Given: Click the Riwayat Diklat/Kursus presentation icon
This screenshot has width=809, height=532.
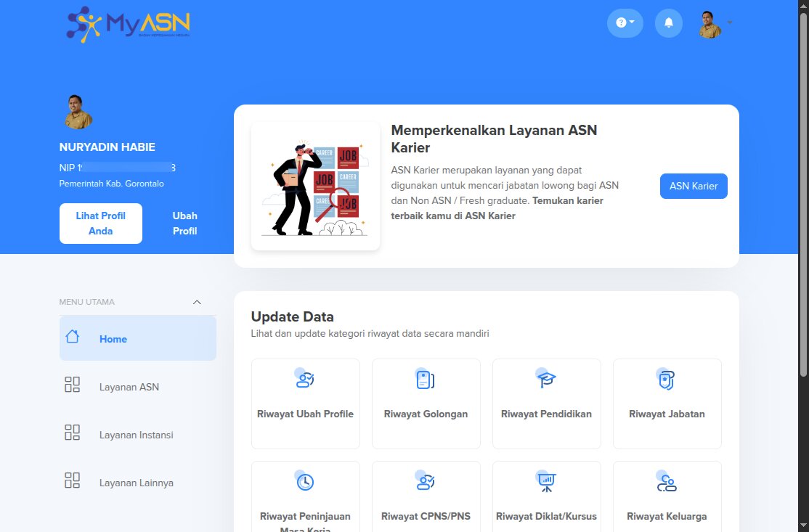Looking at the screenshot, I should tap(546, 480).
